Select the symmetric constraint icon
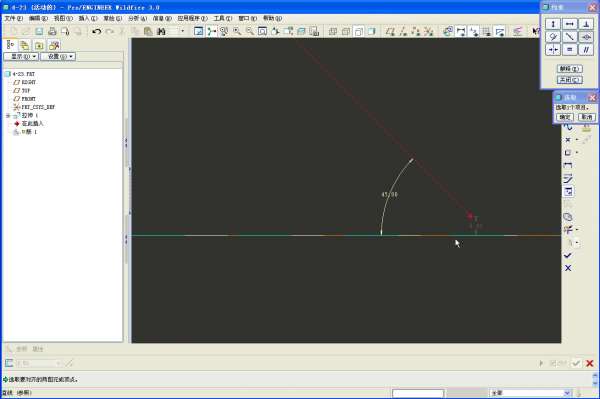This screenshot has width=600, height=399. [553, 49]
